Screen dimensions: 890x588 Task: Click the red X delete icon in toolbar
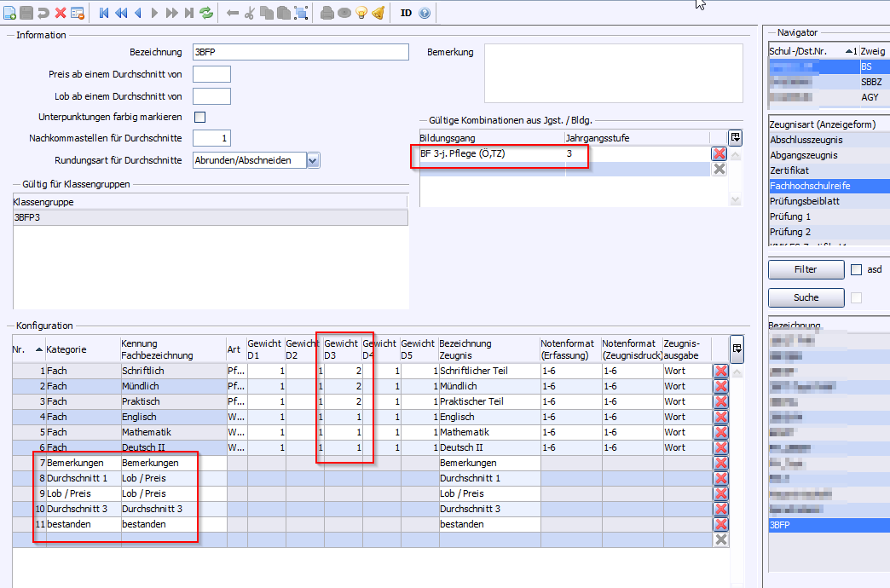[61, 13]
